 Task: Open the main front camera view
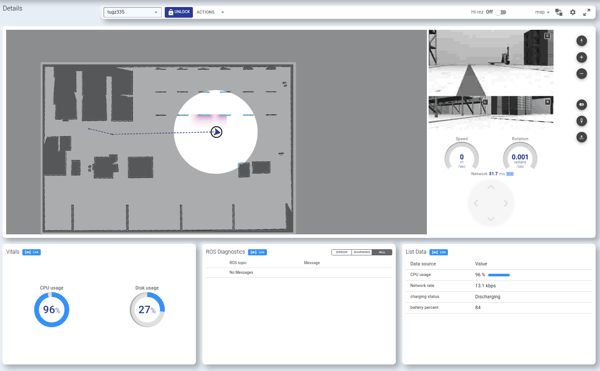[x=491, y=63]
